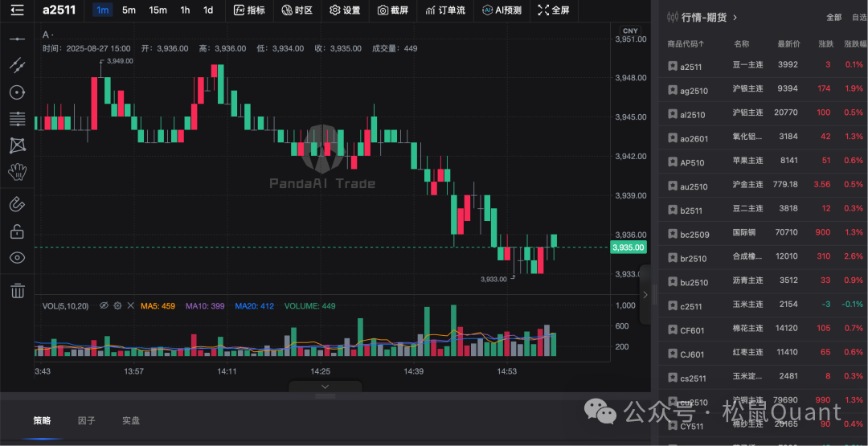
Task: Toggle the drawing lock icon
Action: 17,231
